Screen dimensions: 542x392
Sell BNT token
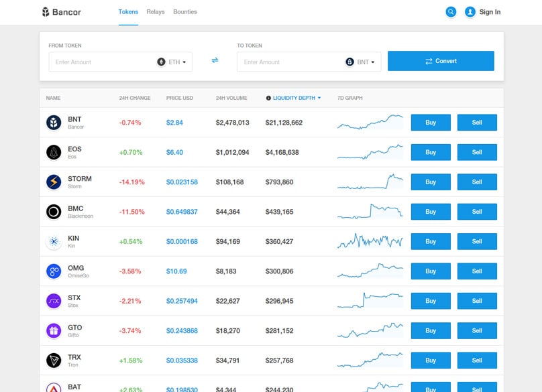[x=477, y=123]
